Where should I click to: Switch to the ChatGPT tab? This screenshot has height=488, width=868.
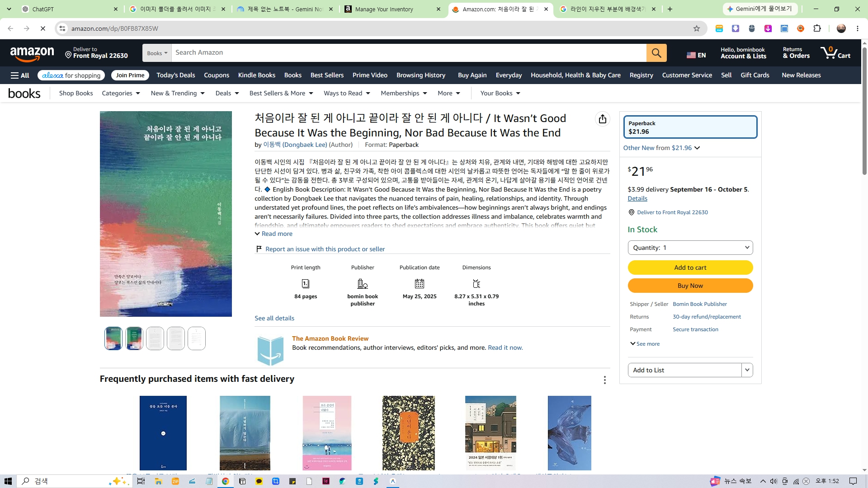69,9
